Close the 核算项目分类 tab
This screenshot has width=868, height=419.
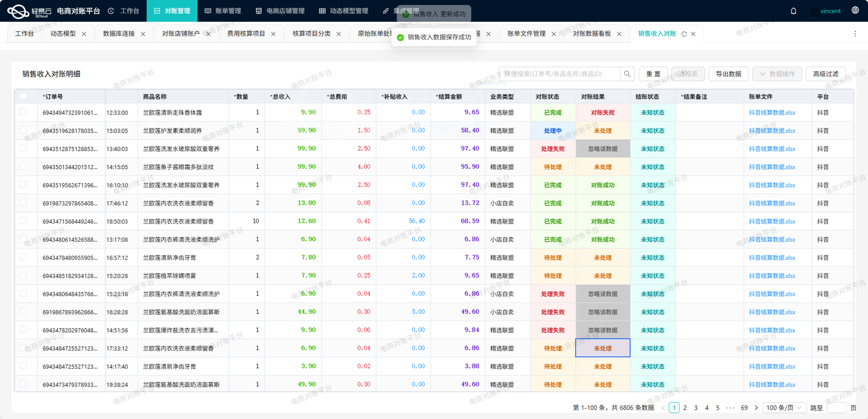coord(339,34)
